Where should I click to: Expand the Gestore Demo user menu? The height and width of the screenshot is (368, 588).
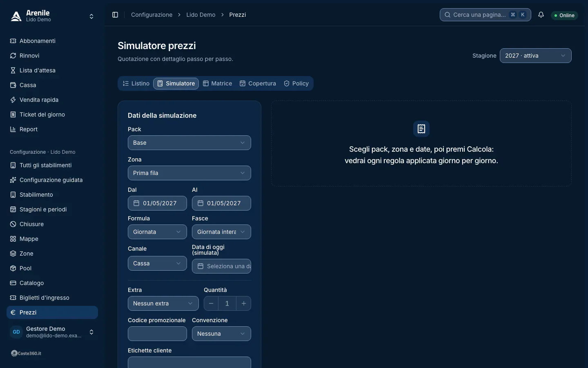(x=52, y=332)
